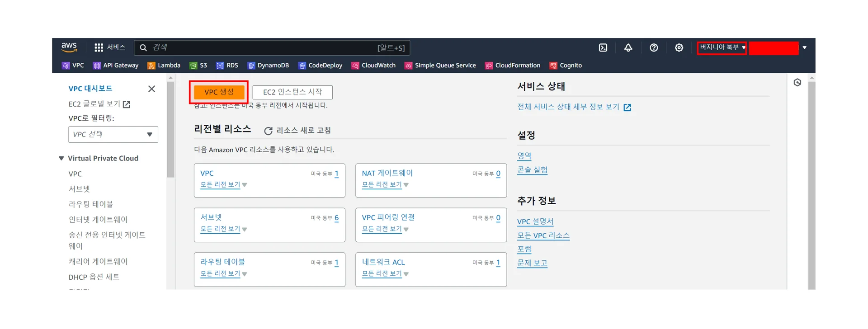The width and height of the screenshot is (868, 329).
Task: Select 라우팅 테이블 in the sidebar
Action: click(x=90, y=204)
